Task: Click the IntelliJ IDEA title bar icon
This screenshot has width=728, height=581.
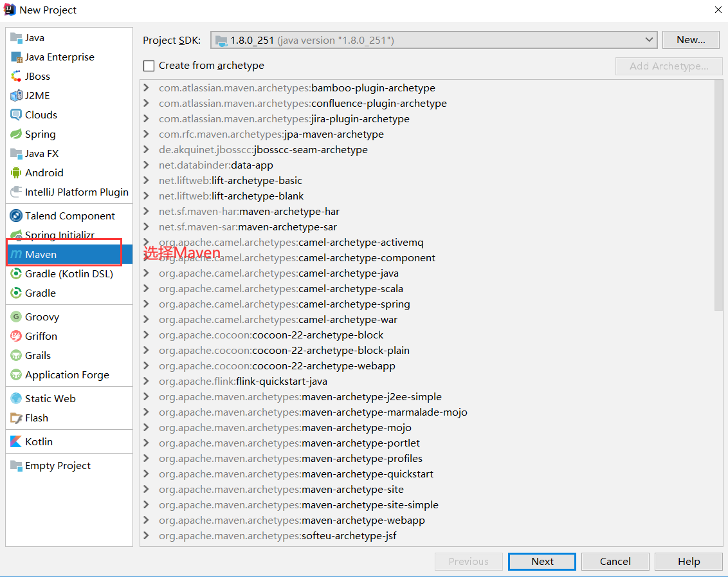Action: [x=10, y=10]
